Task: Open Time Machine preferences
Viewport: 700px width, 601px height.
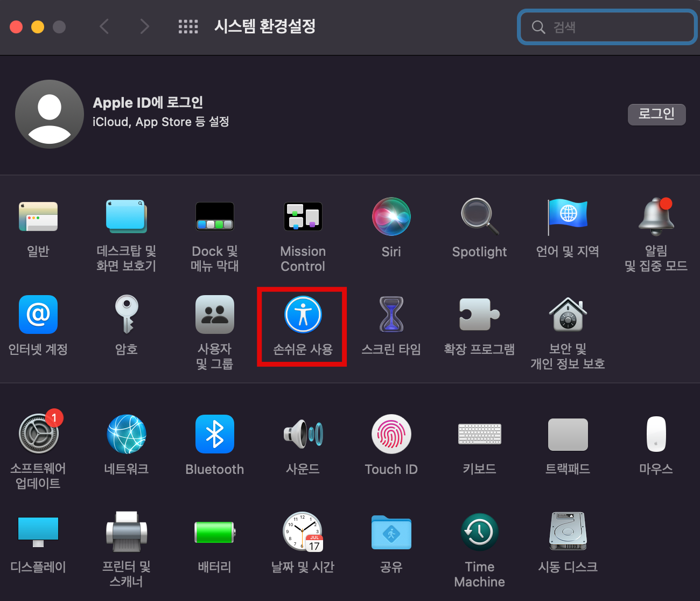Action: tap(479, 532)
